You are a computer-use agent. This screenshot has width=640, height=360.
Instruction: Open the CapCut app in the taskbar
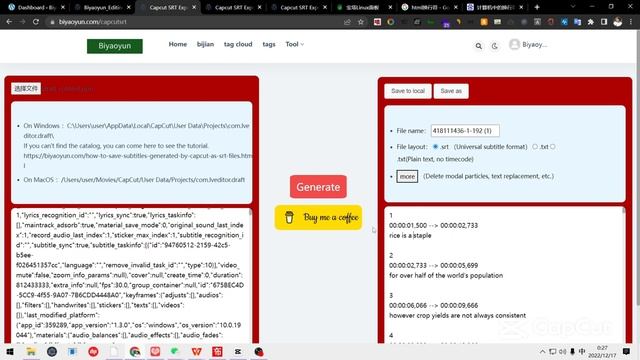point(238,351)
